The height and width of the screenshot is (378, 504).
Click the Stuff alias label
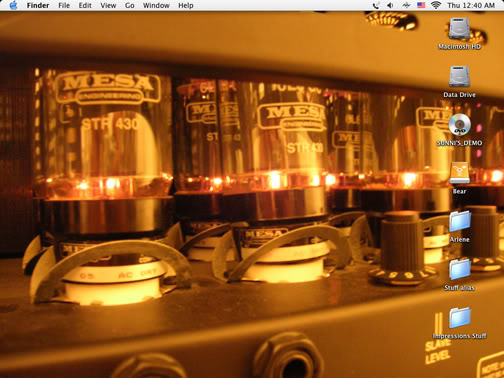(459, 287)
